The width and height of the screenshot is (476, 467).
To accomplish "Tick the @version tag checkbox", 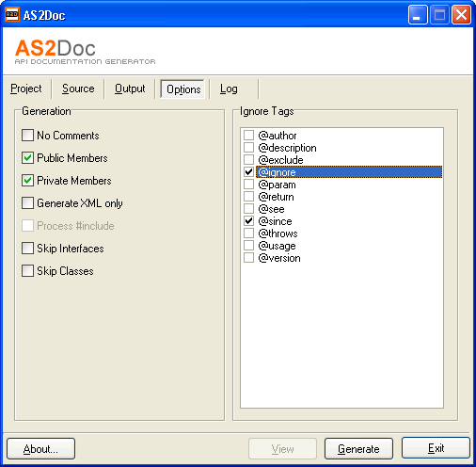I will coord(248,258).
